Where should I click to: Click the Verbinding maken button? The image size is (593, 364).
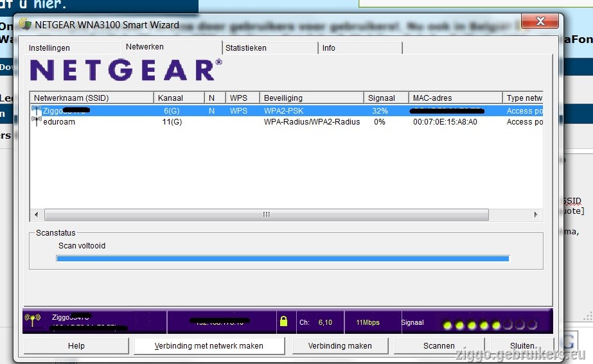pyautogui.click(x=340, y=346)
